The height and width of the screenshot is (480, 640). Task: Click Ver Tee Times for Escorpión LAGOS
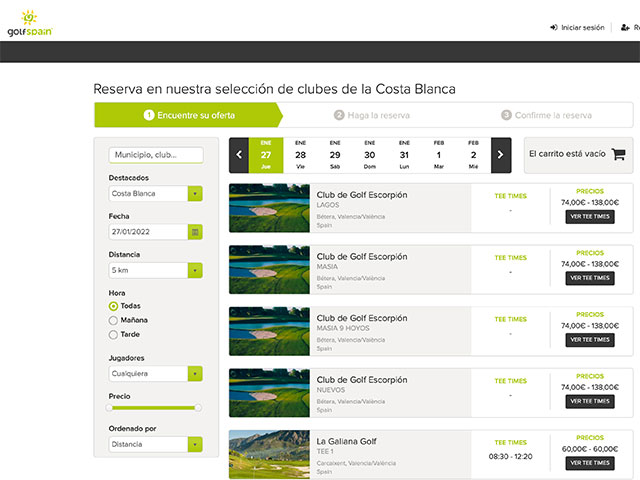590,217
